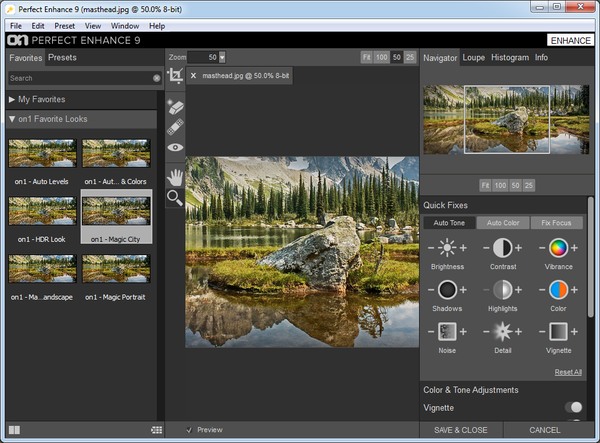Viewport: 600px width, 443px height.
Task: Click SAVE & CLOSE button
Action: pos(461,430)
